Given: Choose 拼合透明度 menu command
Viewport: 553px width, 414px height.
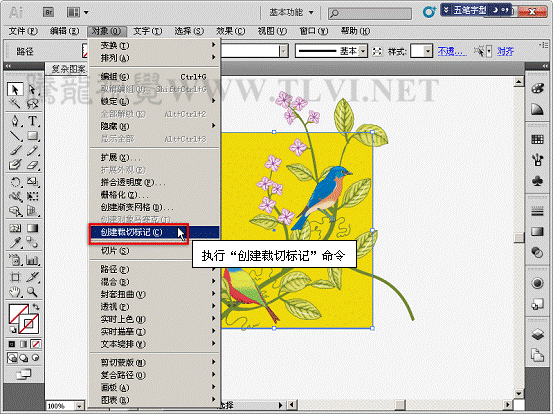Looking at the screenshot, I should (154, 182).
